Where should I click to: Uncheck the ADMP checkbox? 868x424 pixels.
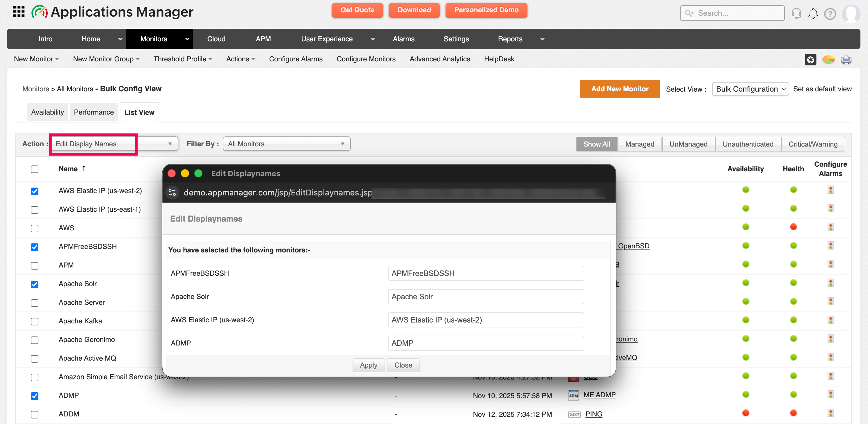(x=34, y=396)
